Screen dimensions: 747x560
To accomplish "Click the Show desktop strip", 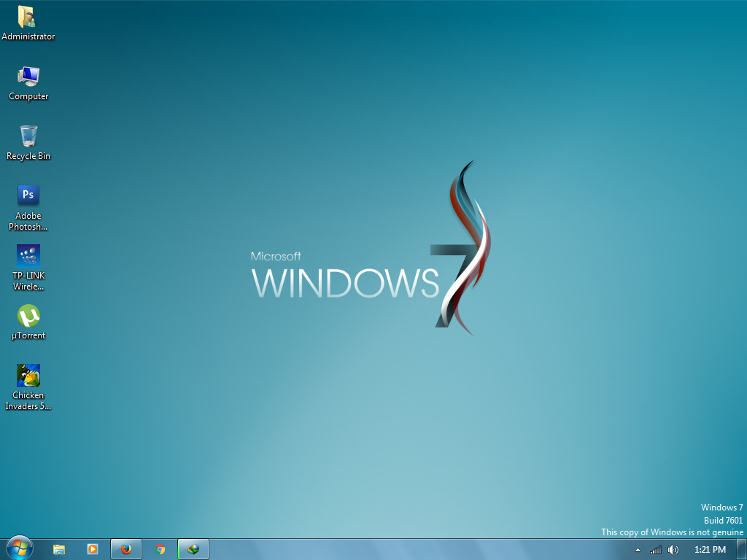I will (743, 548).
